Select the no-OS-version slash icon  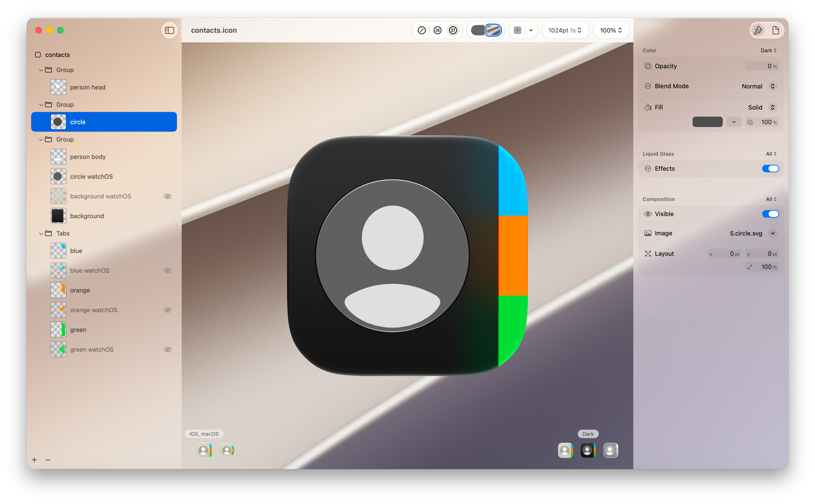422,30
